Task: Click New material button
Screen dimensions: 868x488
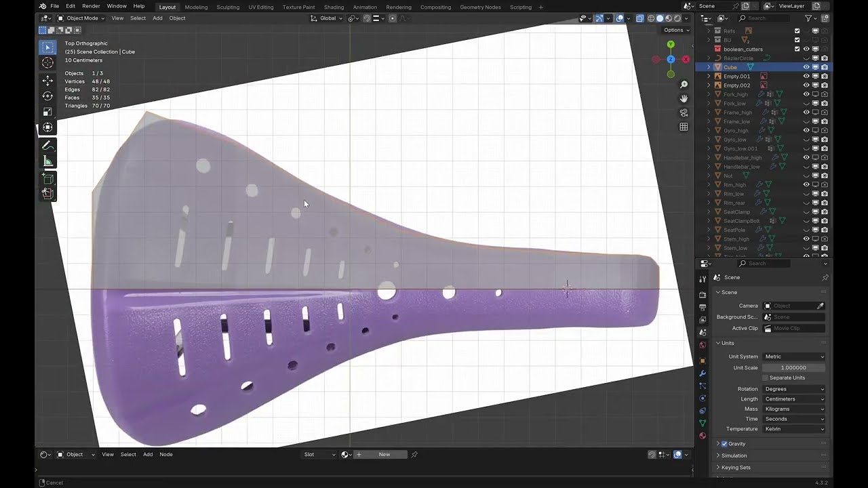Action: pyautogui.click(x=384, y=454)
